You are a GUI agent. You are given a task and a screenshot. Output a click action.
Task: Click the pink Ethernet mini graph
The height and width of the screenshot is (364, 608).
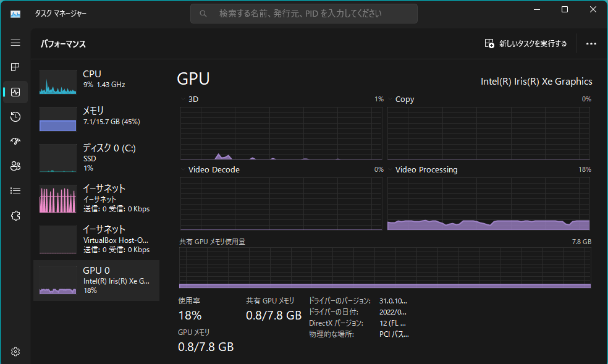(58, 199)
